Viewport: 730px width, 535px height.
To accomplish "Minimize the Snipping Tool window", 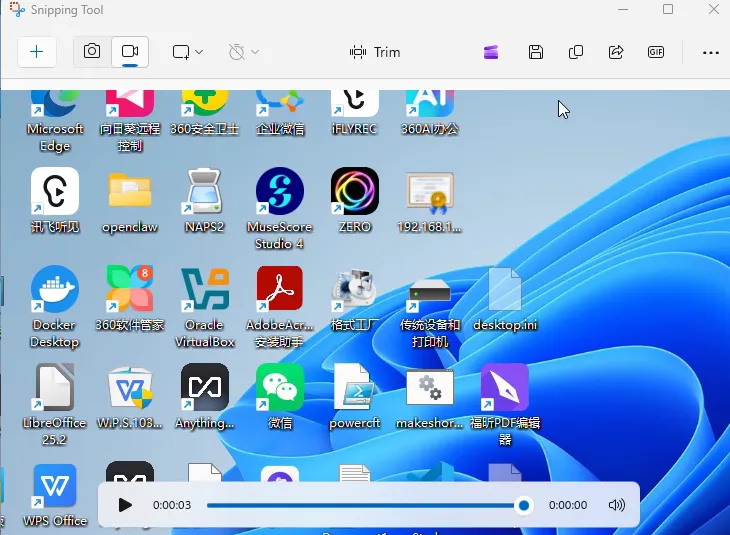I will (623, 9).
